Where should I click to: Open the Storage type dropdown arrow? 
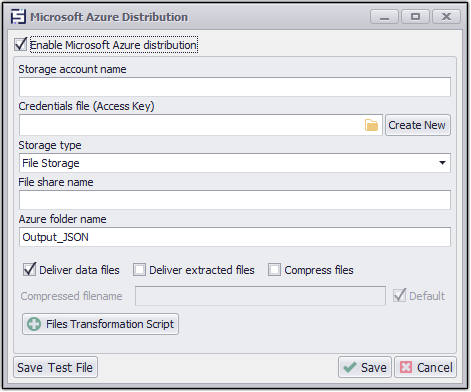tap(442, 163)
